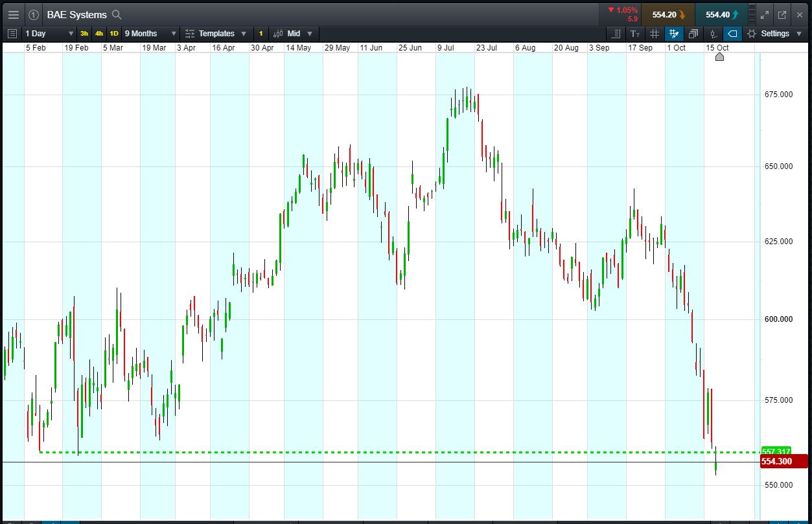Open the 1 Day interval dropdown
This screenshot has width=812, height=524.
tap(49, 34)
